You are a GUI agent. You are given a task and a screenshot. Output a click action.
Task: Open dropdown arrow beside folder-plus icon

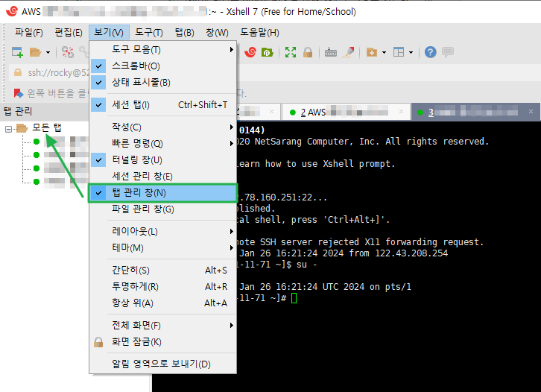point(384,53)
